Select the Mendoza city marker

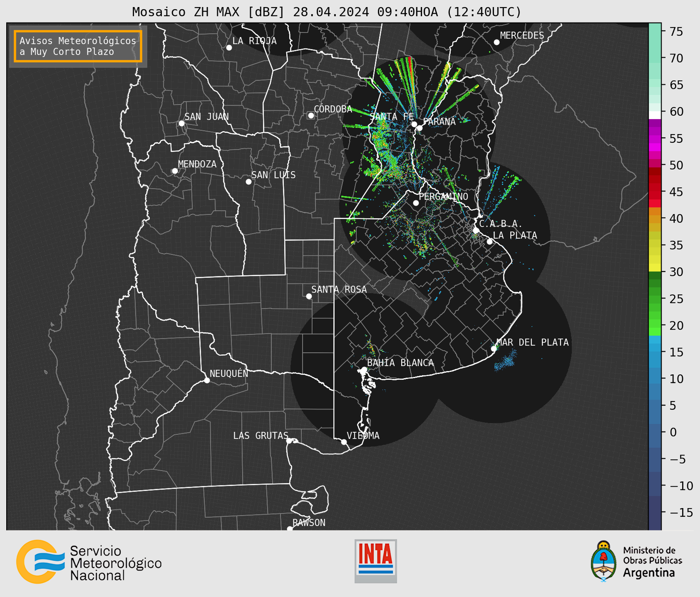tap(175, 171)
